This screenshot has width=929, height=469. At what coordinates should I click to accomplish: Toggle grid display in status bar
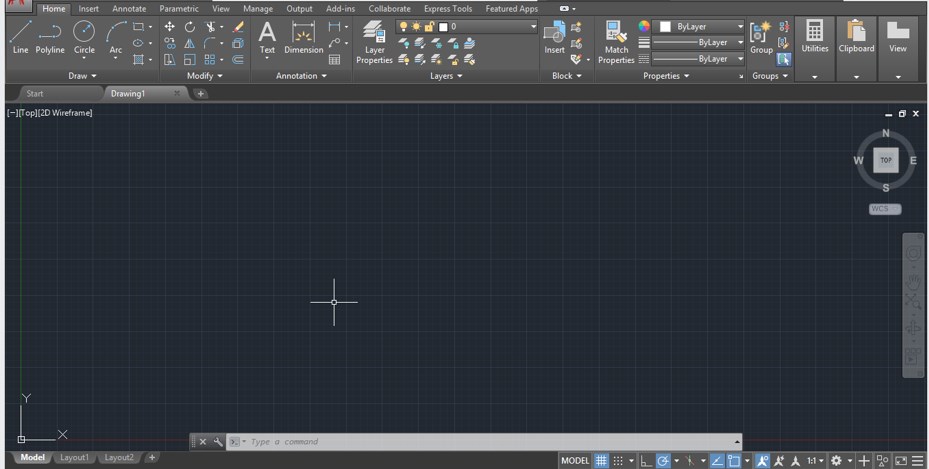[x=601, y=461]
